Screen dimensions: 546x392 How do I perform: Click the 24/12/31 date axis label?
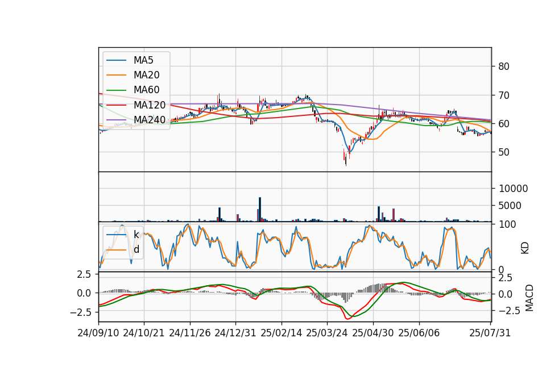(235, 333)
